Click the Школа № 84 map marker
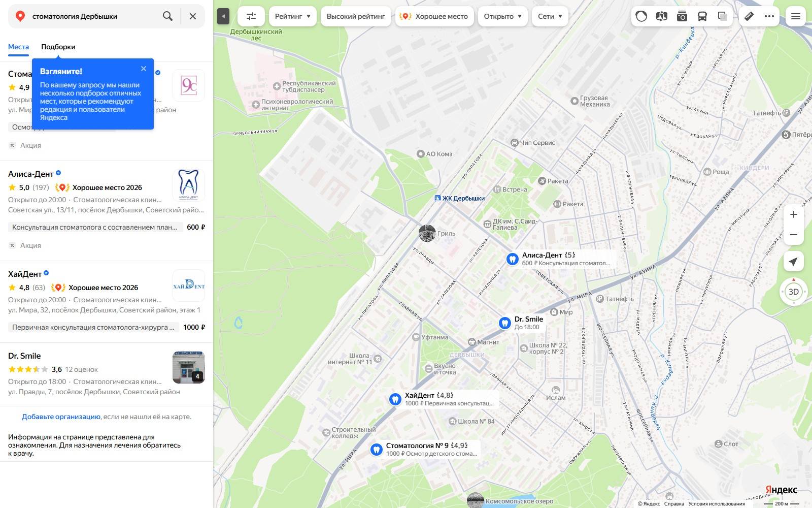The width and height of the screenshot is (812, 508). [452, 421]
